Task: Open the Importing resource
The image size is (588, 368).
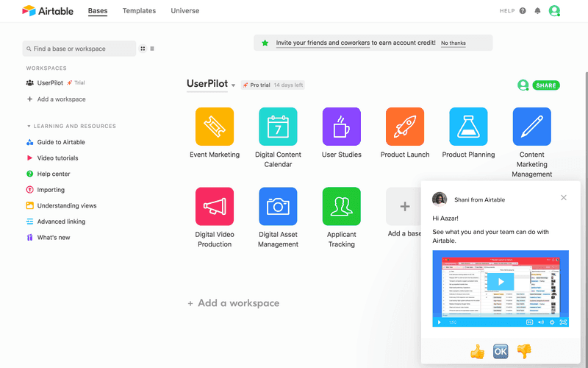Action: tap(46, 190)
